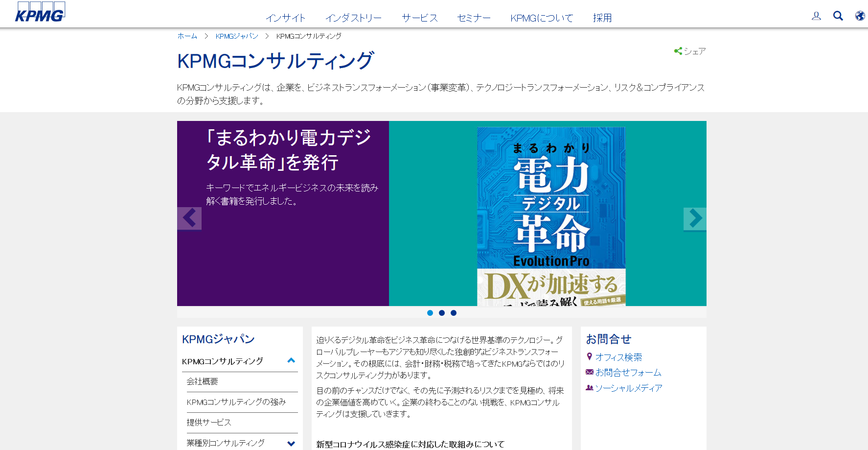This screenshot has width=868, height=450.
Task: Show next carousel slide arrow
Action: [x=695, y=218]
